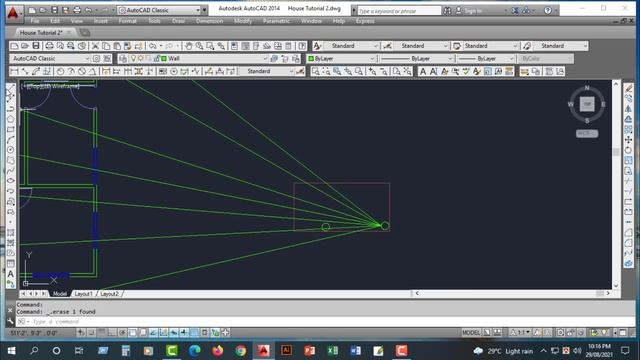Select the Fillet modify tool
This screenshot has height=360, width=640.
click(629, 243)
